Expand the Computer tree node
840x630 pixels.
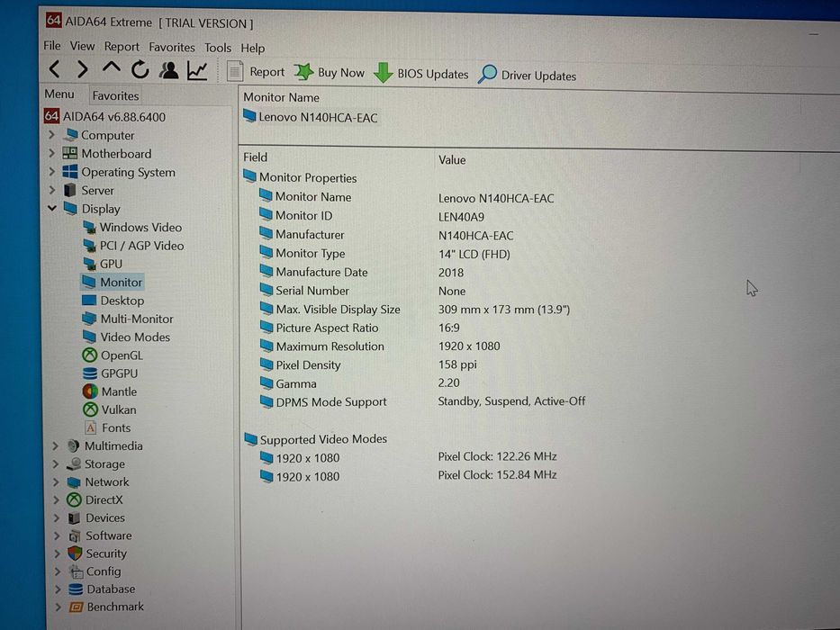tap(52, 134)
